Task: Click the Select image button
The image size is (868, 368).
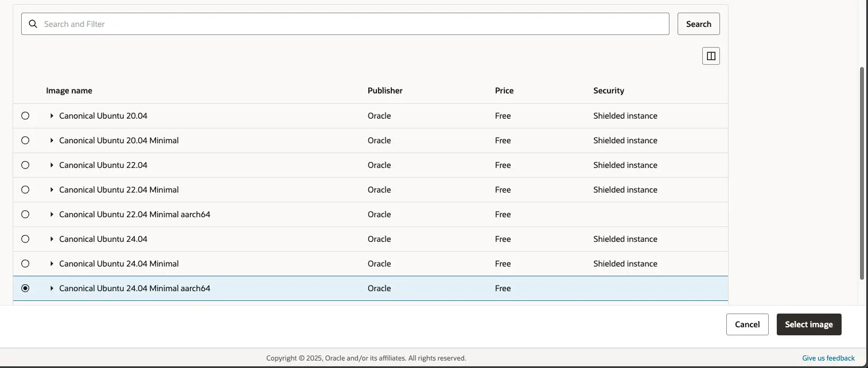Action: 809,324
